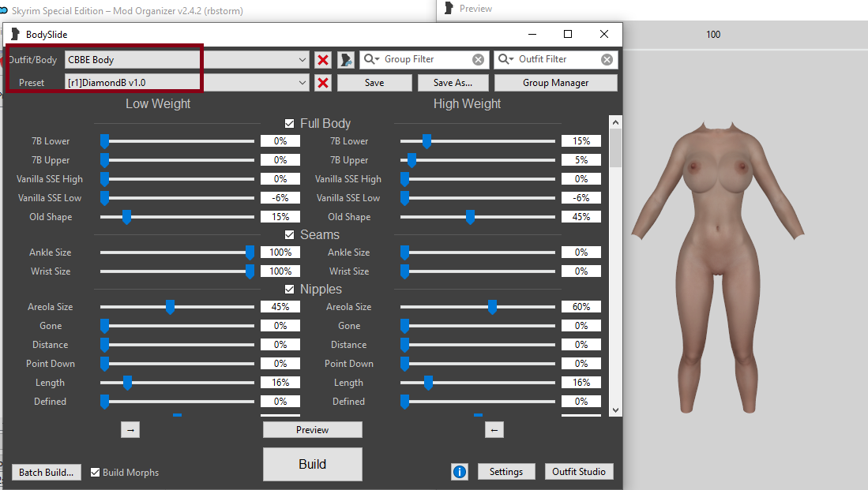Copy high weight values to low with left arrow
The height and width of the screenshot is (490, 868).
point(494,430)
